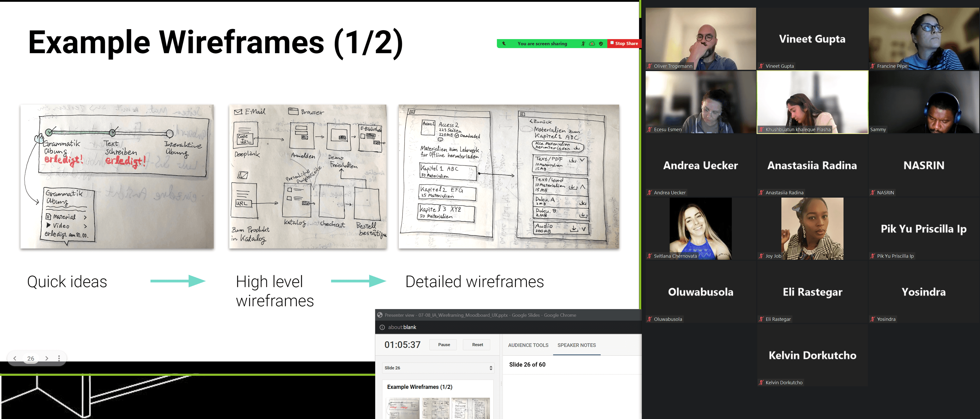Click the muted microphone icon in the sharing bar
This screenshot has height=419, width=980.
click(x=583, y=44)
